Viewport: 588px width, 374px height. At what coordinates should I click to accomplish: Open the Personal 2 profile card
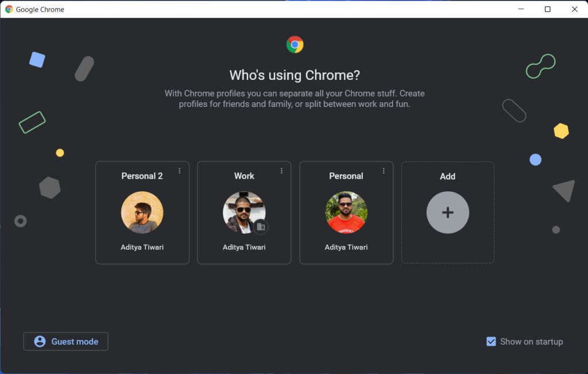tap(142, 213)
